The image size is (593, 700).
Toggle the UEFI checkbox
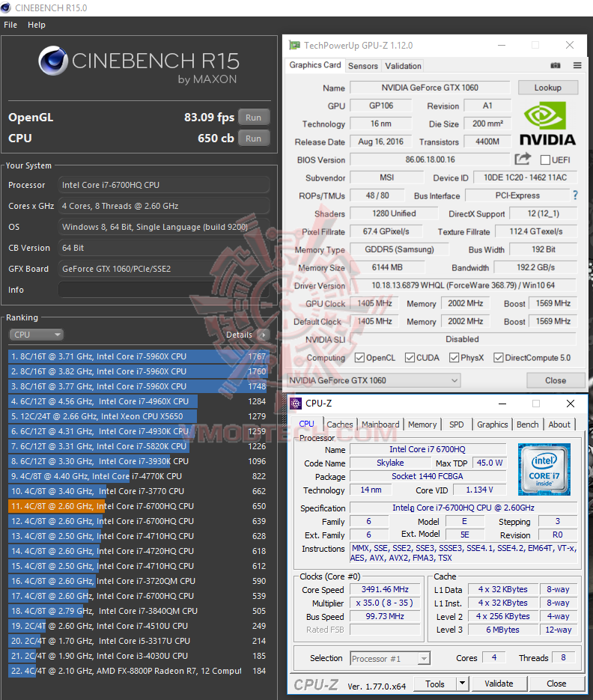[x=545, y=159]
